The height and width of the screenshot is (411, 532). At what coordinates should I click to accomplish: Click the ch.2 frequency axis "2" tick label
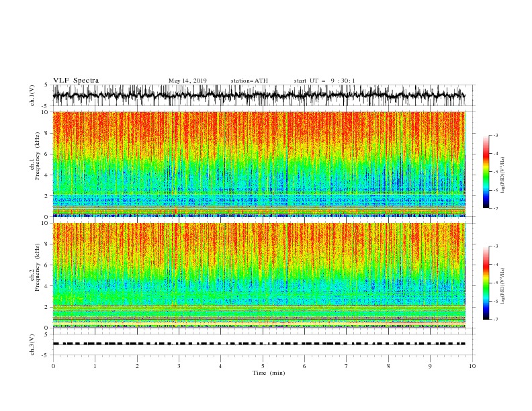pos(47,307)
